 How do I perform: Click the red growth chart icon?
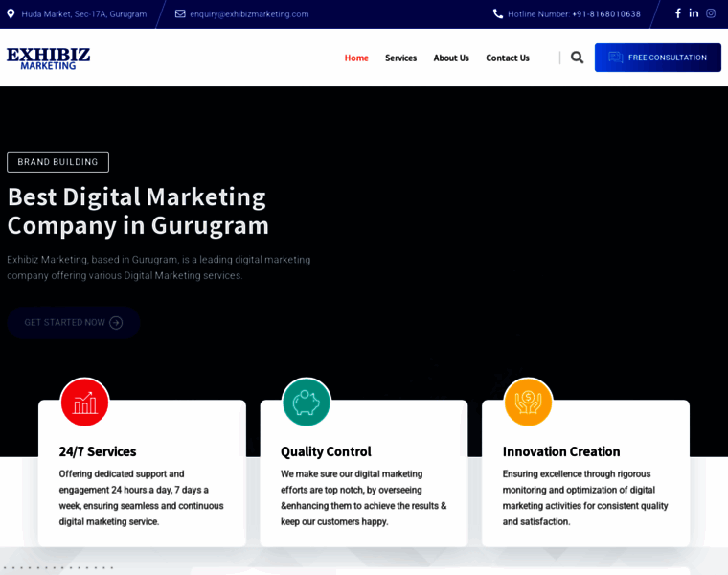point(84,402)
